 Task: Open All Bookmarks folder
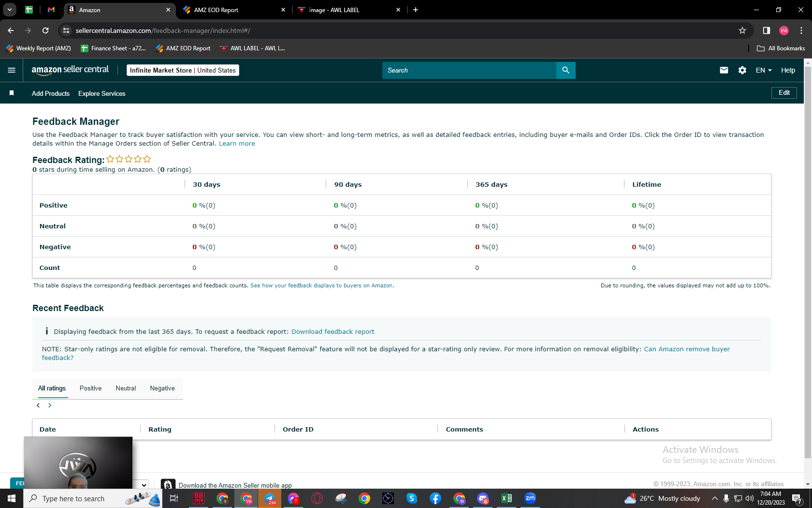click(781, 48)
